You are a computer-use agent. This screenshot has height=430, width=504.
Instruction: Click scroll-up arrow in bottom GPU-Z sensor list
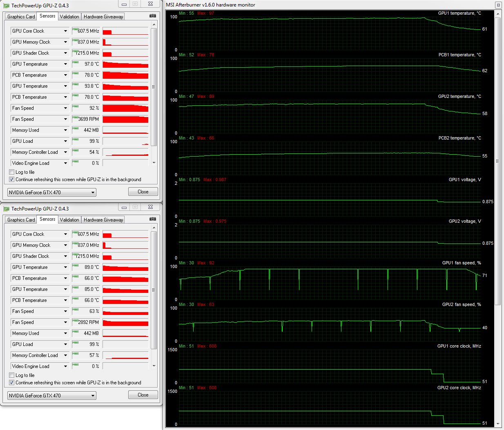[154, 228]
